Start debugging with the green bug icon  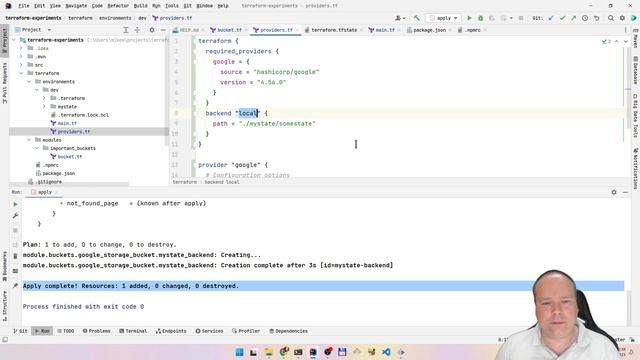[480, 18]
